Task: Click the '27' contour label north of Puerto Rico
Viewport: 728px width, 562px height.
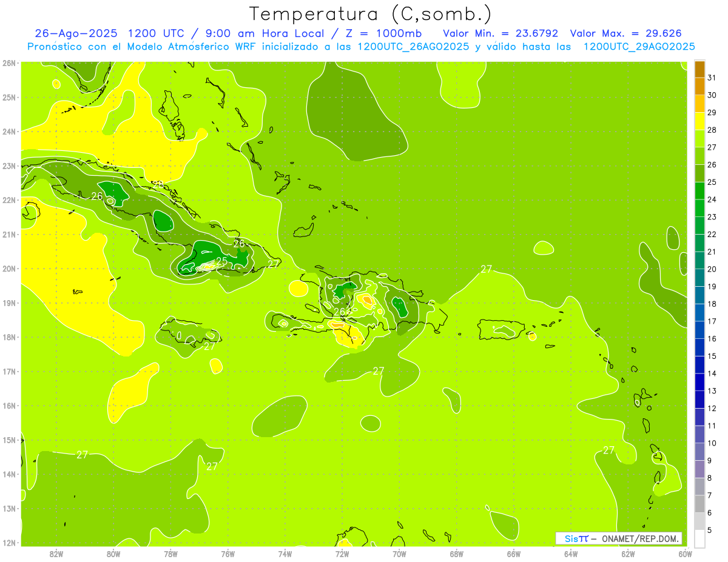Action: pyautogui.click(x=487, y=269)
